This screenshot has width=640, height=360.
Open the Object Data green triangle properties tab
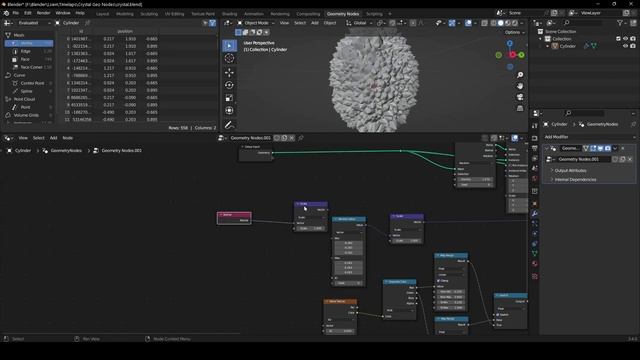coord(535,253)
